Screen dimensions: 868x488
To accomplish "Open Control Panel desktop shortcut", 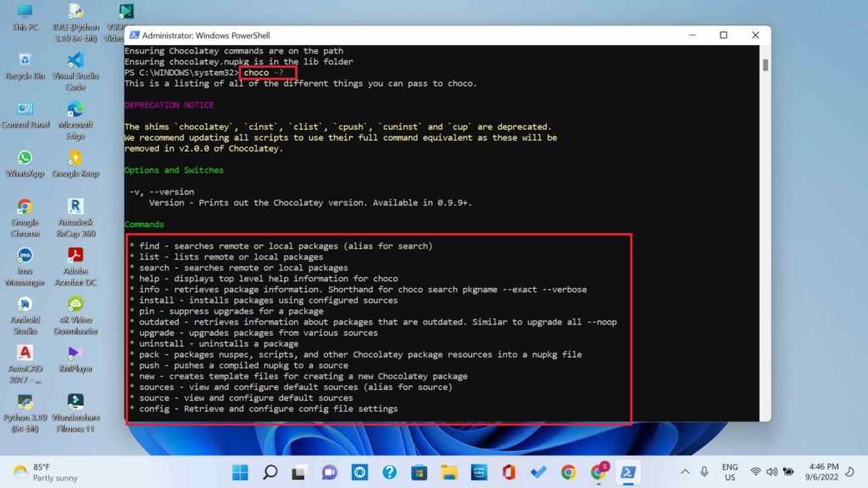I will tap(25, 115).
